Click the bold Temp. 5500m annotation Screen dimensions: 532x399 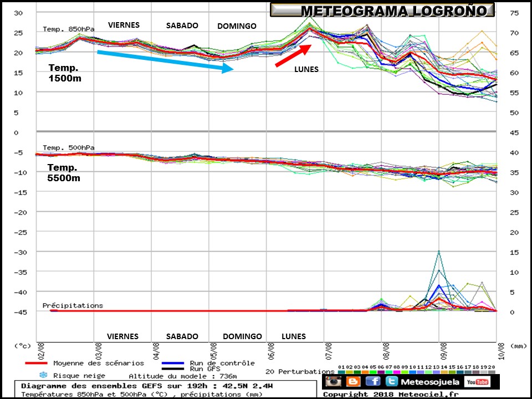[64, 172]
